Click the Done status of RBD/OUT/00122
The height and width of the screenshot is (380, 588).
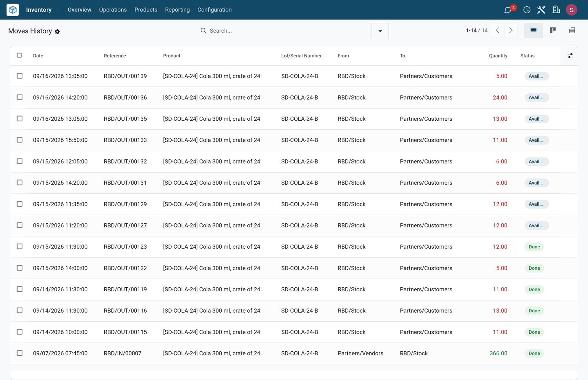(x=534, y=268)
